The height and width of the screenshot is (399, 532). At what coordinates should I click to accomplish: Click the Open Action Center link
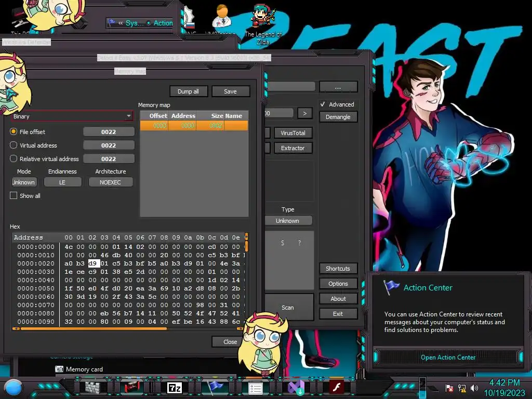click(x=448, y=357)
